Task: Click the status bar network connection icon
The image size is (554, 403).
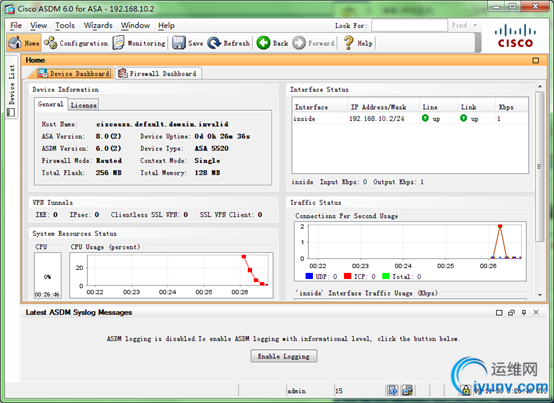Action: tap(407, 390)
